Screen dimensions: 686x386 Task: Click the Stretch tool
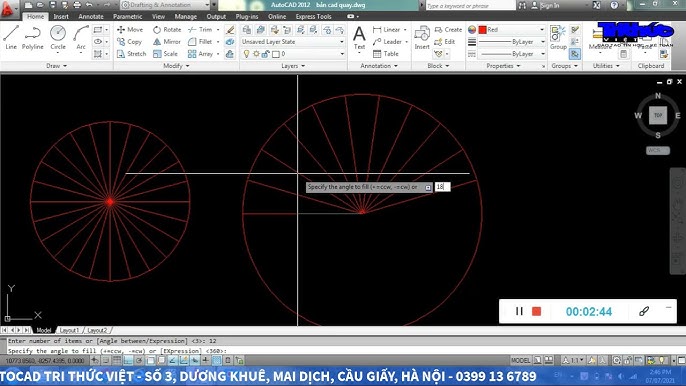[131, 54]
